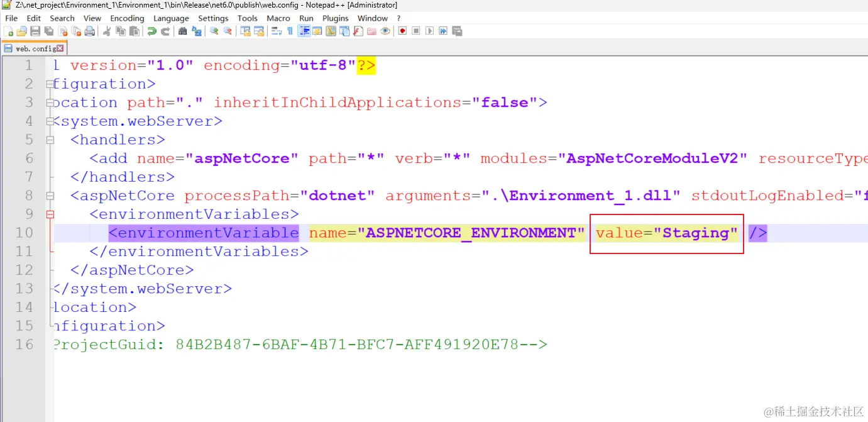
Task: Open the Run menu
Action: [x=306, y=18]
